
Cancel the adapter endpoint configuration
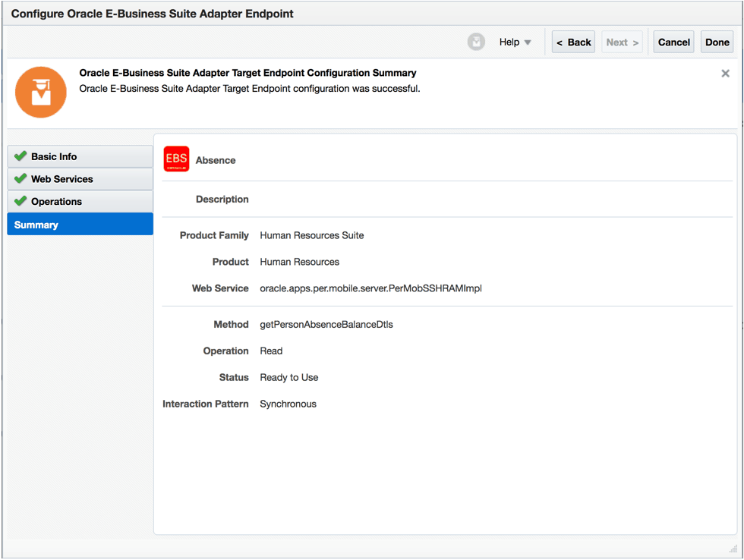tap(673, 42)
